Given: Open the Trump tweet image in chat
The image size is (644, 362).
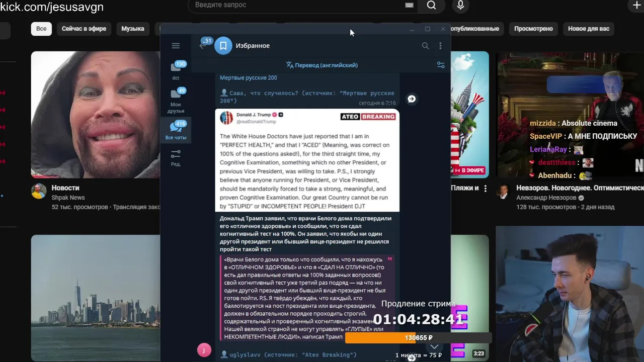Looking at the screenshot, I should coord(307,160).
